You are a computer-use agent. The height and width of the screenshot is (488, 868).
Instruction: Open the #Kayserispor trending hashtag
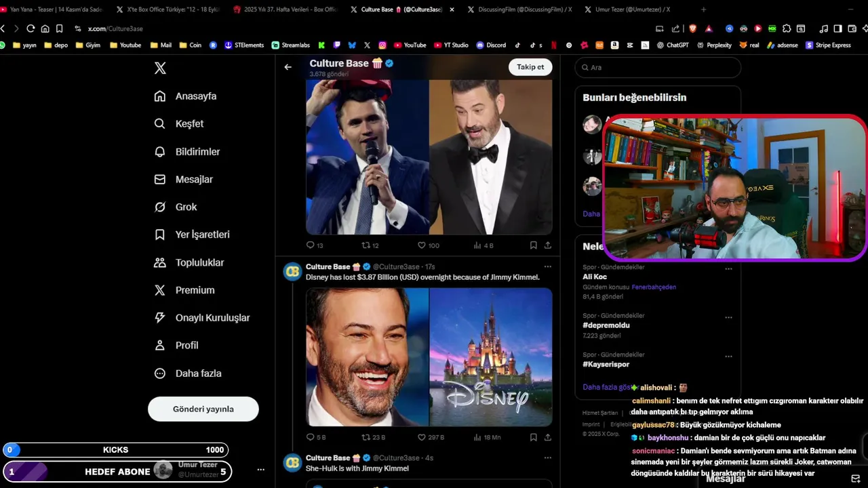pos(606,365)
